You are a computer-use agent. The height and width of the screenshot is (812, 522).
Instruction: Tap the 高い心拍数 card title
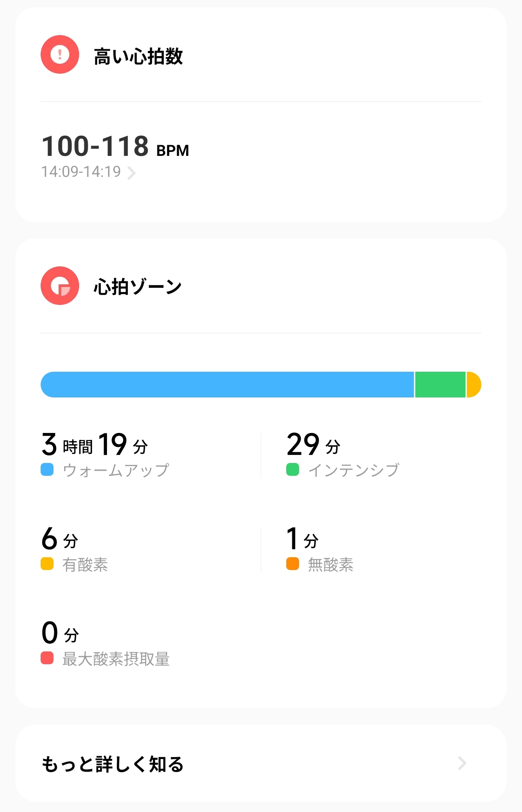(x=138, y=57)
